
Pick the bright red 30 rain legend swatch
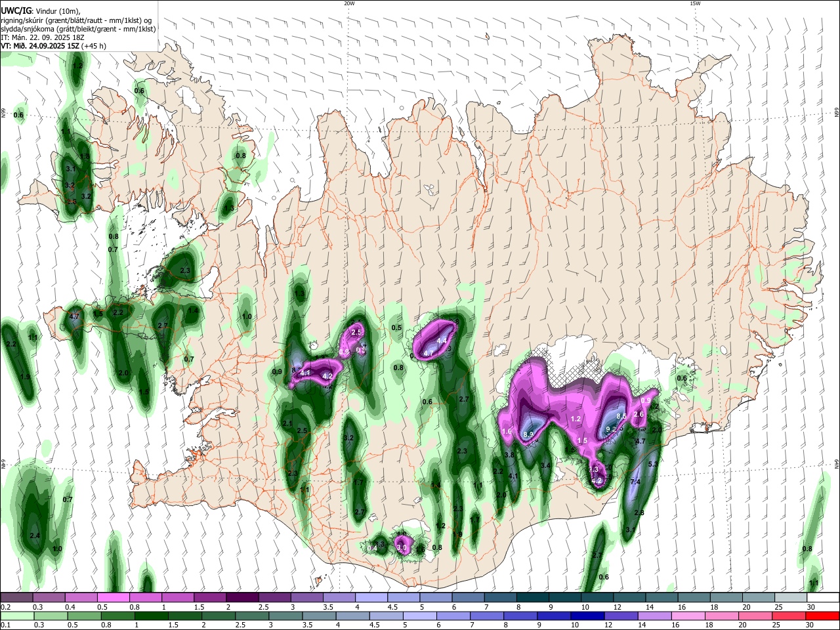(822, 616)
